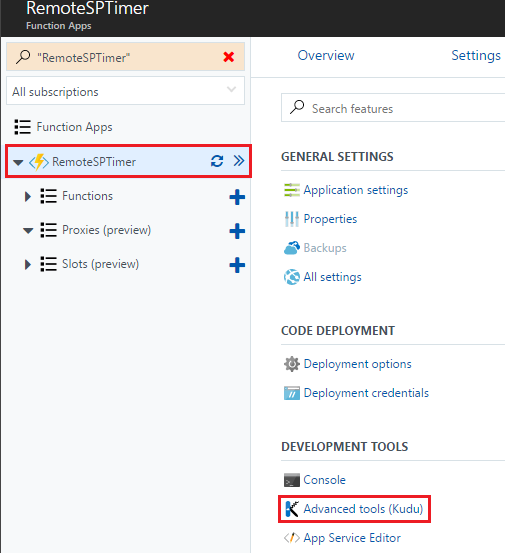Click the Deployment options gear icon
The height and width of the screenshot is (553, 505).
[x=292, y=364]
